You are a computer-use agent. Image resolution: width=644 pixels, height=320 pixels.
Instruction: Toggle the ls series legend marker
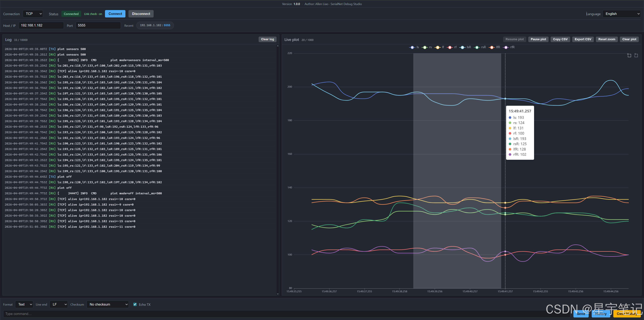tap(412, 47)
